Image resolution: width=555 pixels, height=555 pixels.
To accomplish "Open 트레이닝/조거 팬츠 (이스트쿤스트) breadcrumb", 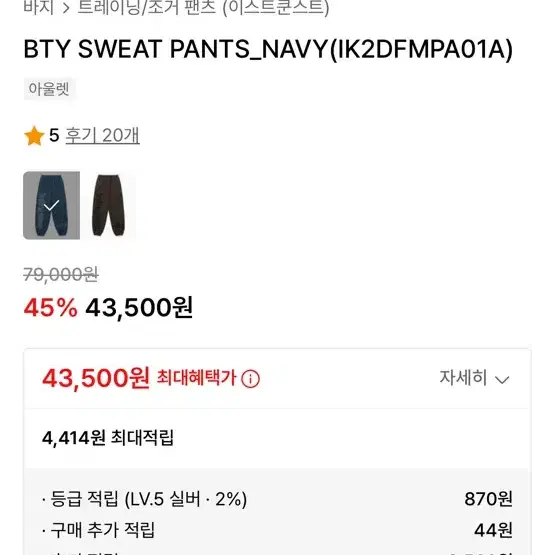I will (x=203, y=7).
